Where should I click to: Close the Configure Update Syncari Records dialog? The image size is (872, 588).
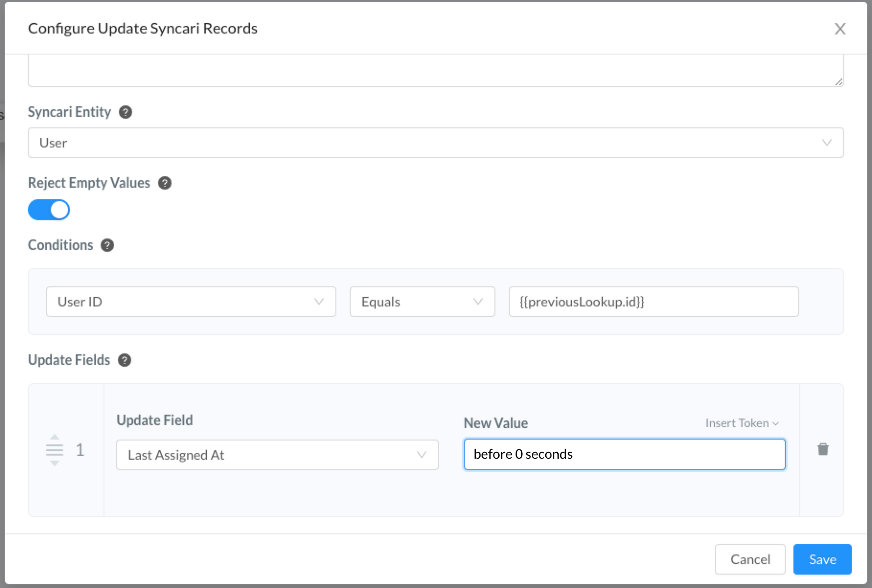(x=840, y=29)
